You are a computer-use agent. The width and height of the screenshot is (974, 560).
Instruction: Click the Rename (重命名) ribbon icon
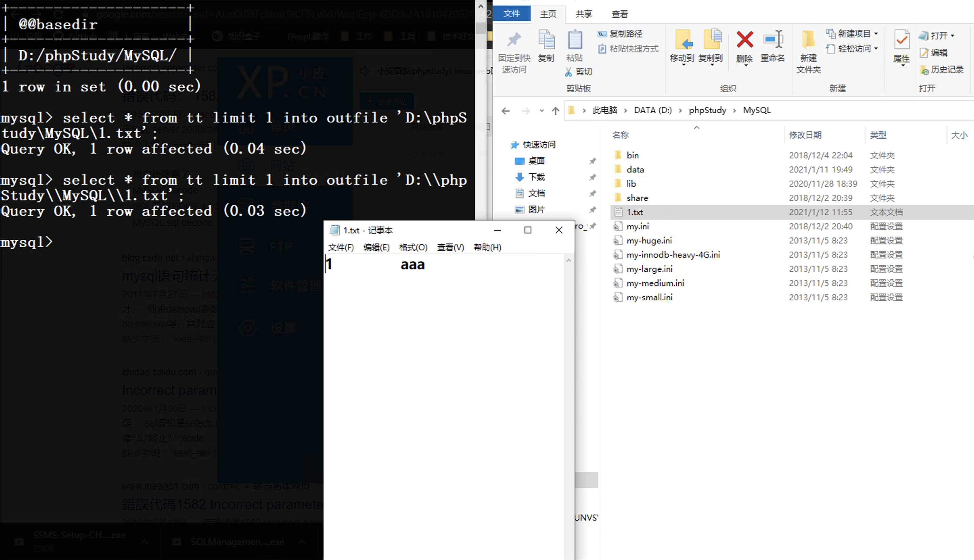pos(772,40)
